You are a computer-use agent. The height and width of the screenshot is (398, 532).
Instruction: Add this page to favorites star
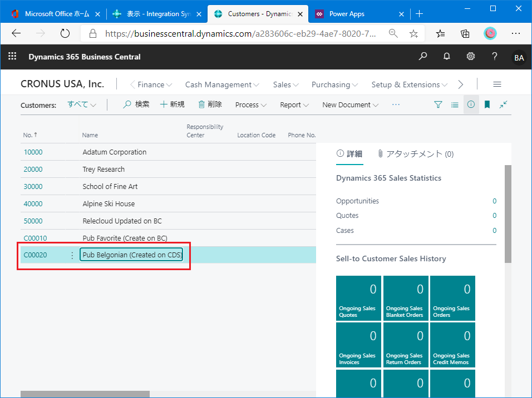413,33
